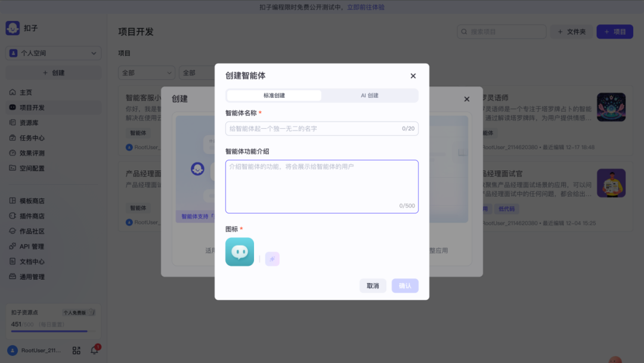Open 插件商店 in the sidebar

coord(32,216)
